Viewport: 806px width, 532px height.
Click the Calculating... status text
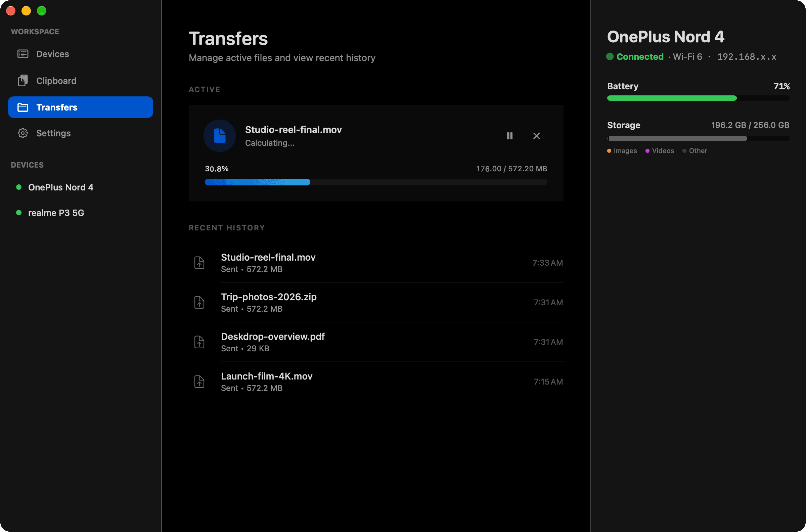pos(270,143)
